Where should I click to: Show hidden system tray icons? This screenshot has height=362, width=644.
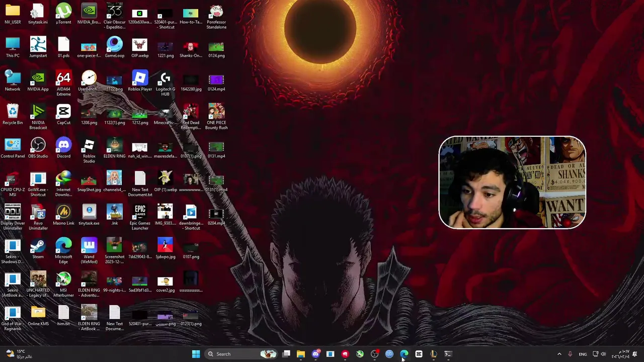[x=559, y=354]
